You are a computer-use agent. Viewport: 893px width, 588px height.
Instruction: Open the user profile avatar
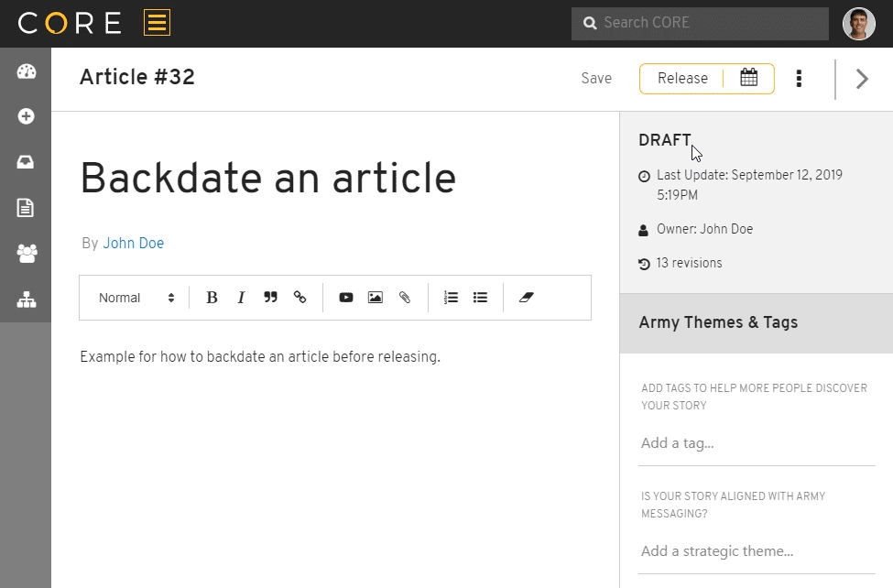pos(858,24)
